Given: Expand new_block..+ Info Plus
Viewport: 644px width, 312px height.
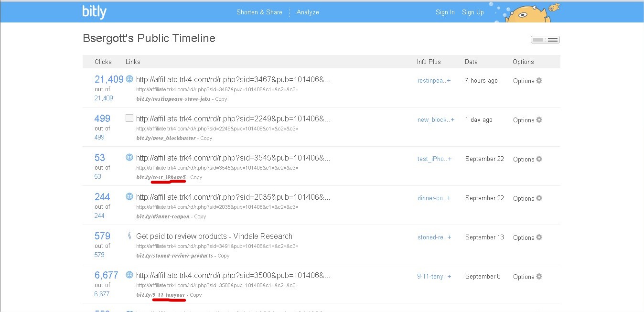Looking at the screenshot, I should click(x=436, y=120).
